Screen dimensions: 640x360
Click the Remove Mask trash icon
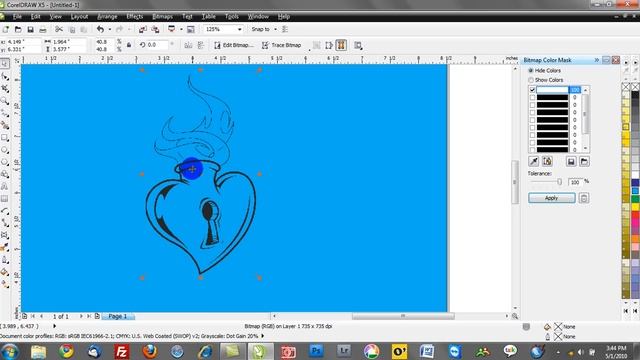[x=584, y=198]
